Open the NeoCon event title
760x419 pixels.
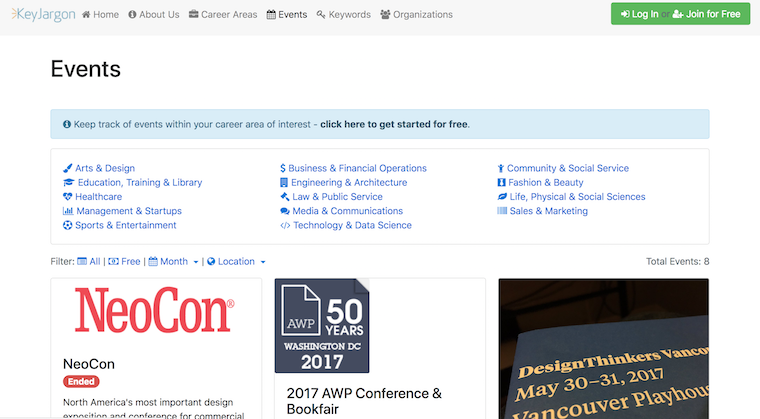[x=89, y=364]
